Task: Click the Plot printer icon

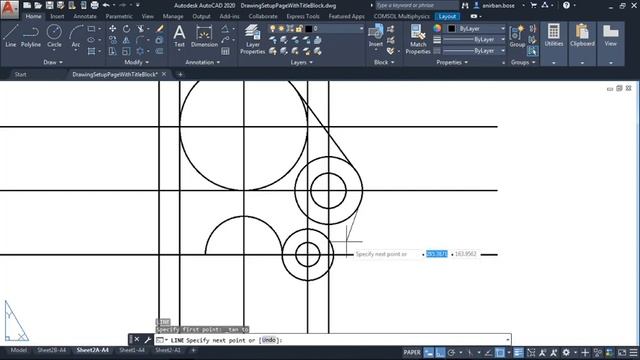Action: point(94,5)
